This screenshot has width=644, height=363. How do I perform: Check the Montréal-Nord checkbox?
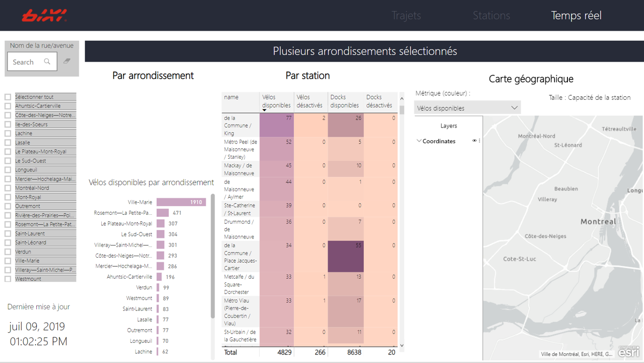pyautogui.click(x=8, y=188)
